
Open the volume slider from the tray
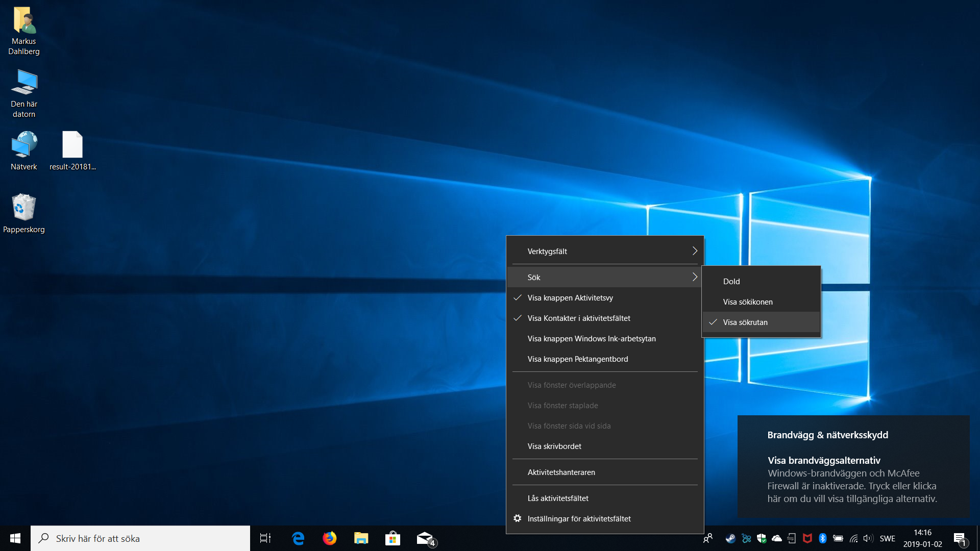[x=869, y=538]
